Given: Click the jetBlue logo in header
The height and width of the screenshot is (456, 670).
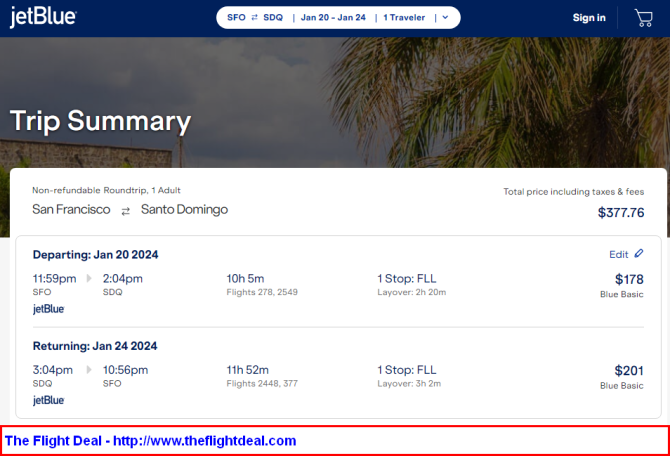Looking at the screenshot, I should click(43, 17).
